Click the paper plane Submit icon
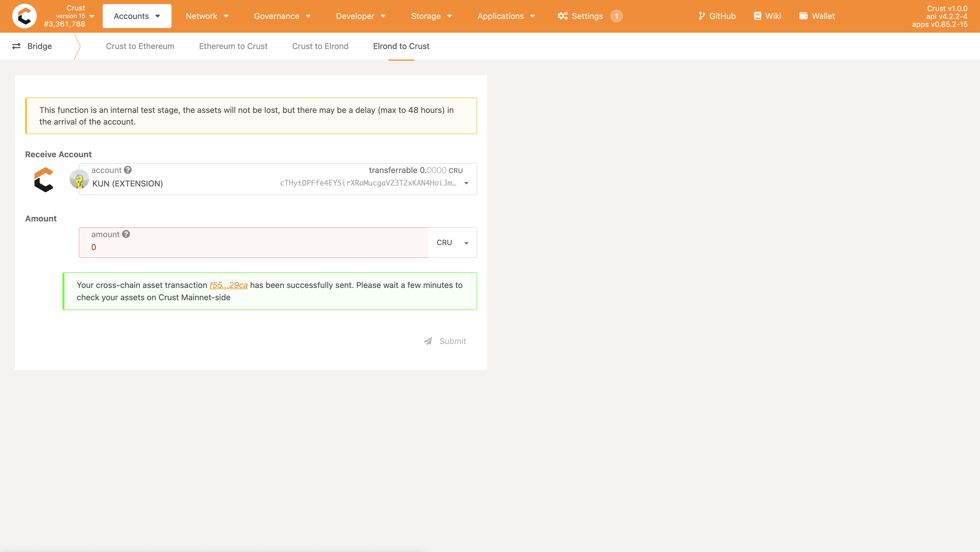Screen dimensions: 980x552 click(x=428, y=341)
